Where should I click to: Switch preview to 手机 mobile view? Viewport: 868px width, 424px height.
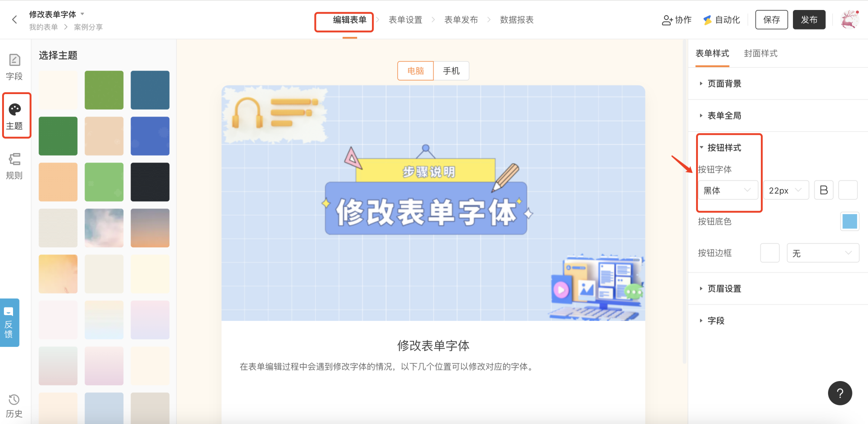[451, 71]
